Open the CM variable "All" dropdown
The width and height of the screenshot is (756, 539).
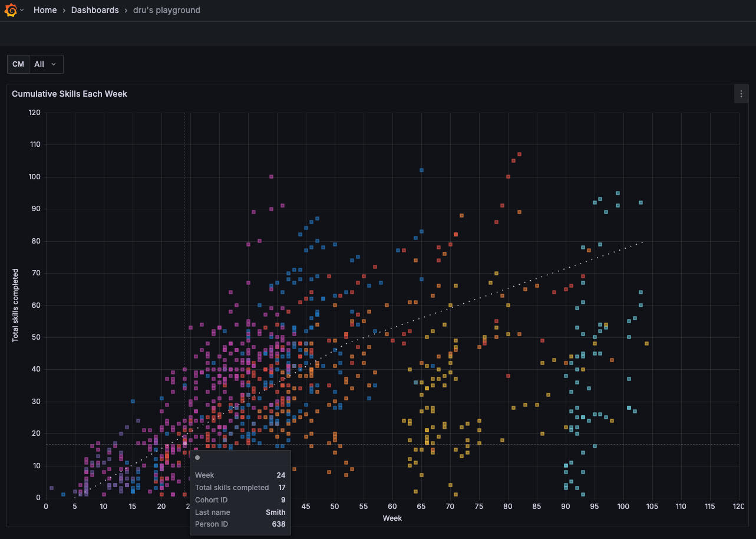click(45, 64)
